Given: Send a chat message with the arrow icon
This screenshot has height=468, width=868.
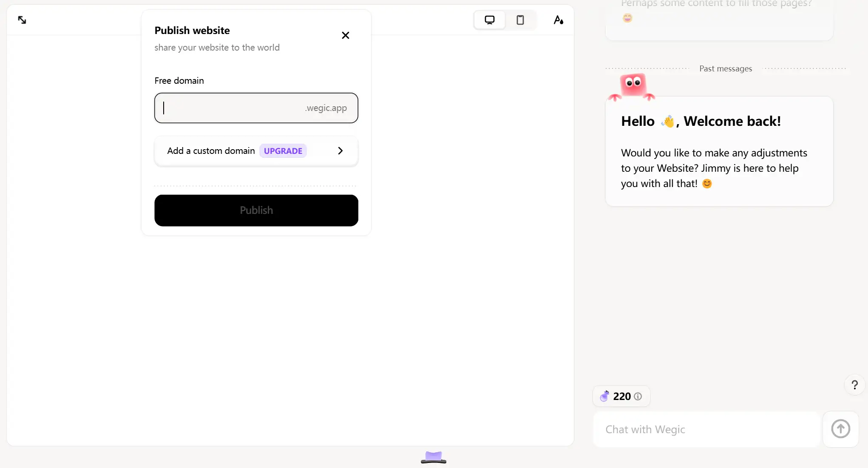Looking at the screenshot, I should [x=840, y=429].
